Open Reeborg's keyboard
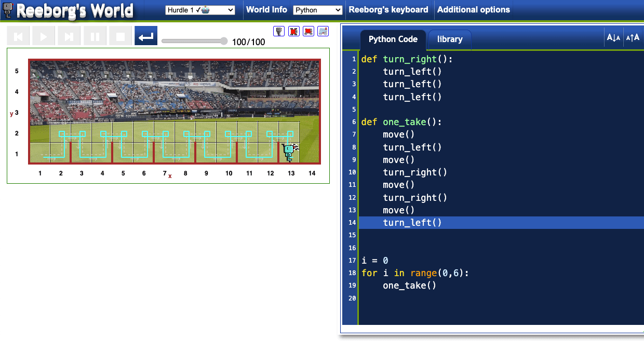The height and width of the screenshot is (341, 644). tap(388, 10)
